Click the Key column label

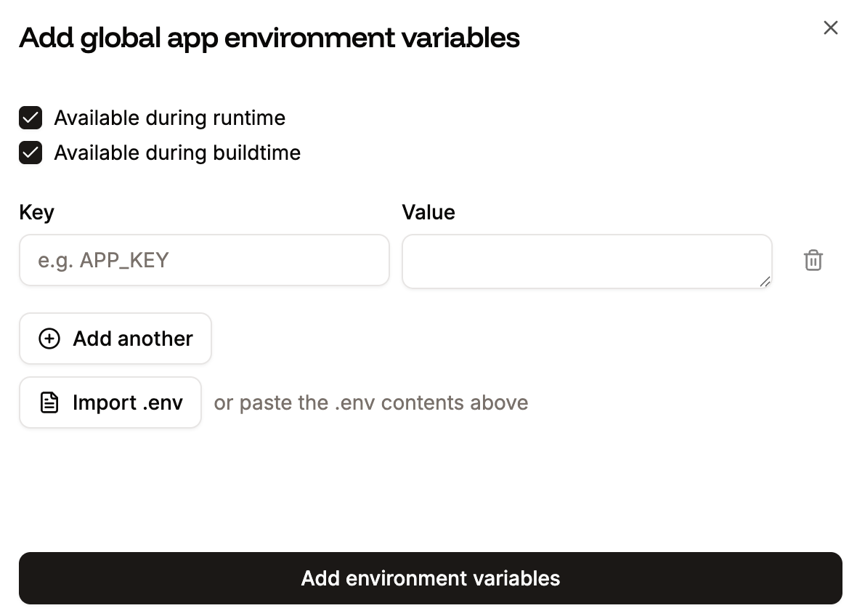36,212
